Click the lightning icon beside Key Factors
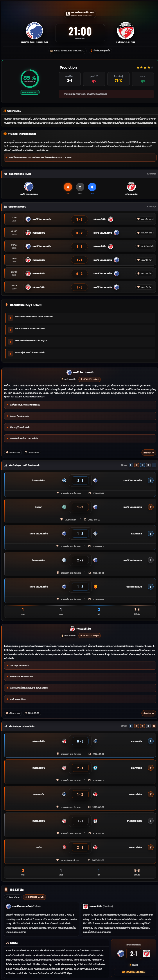The height and width of the screenshot is (980, 158). (6, 305)
